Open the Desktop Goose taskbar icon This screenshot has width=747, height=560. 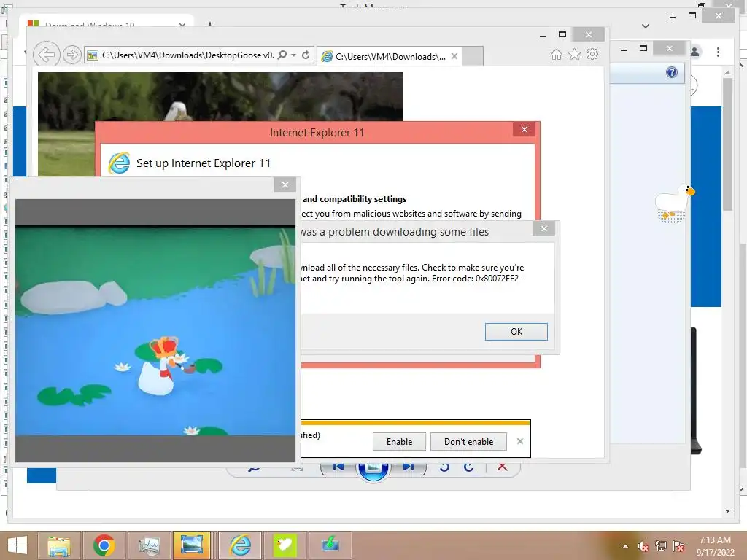point(285,545)
